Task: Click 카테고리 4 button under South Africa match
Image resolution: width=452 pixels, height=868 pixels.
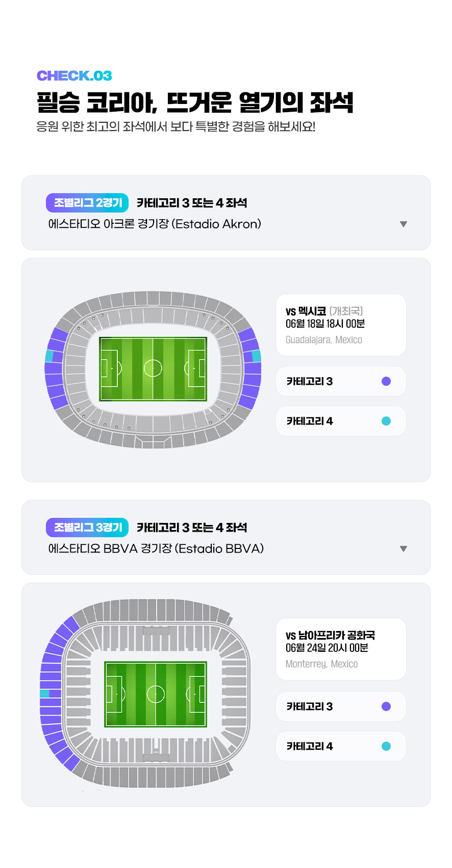Action: click(340, 746)
